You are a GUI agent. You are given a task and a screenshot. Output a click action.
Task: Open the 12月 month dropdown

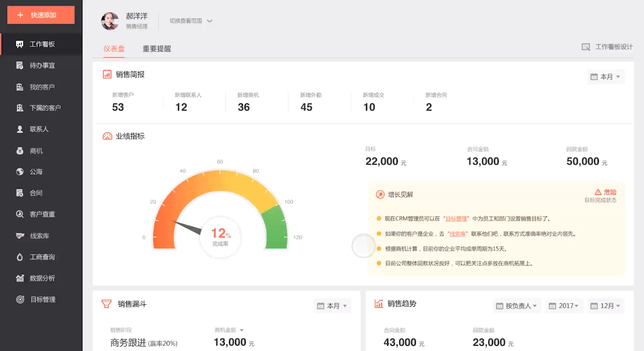click(x=606, y=306)
